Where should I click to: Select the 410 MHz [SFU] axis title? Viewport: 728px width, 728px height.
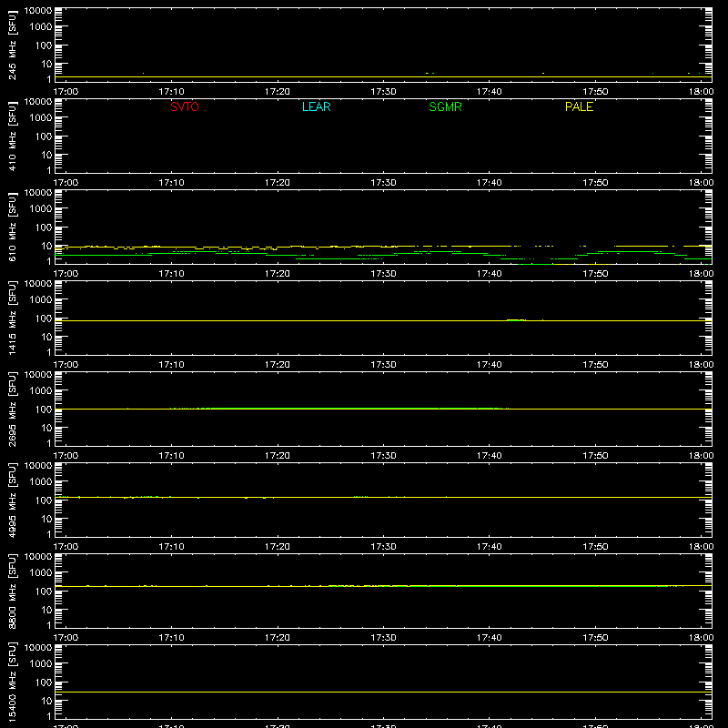click(13, 136)
